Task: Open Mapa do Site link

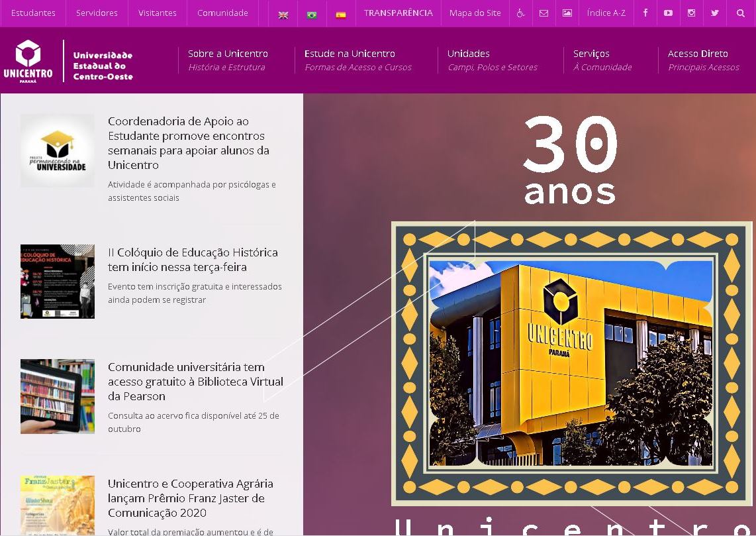Action: click(x=475, y=13)
